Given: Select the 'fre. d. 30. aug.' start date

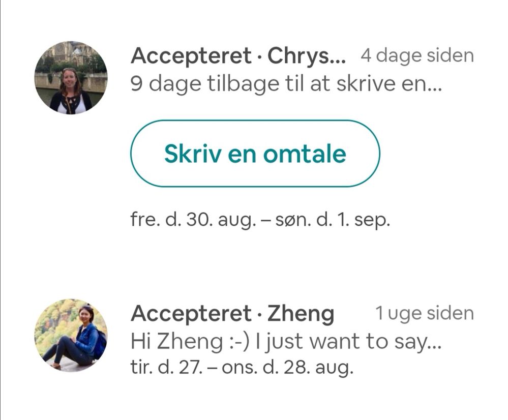Looking at the screenshot, I should [191, 222].
